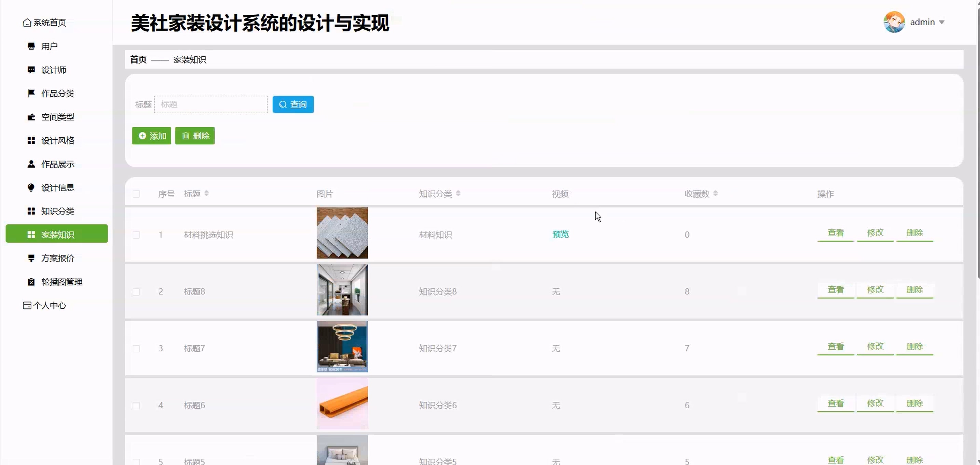Click the home icon beside 系统首页
This screenshot has height=465, width=980.
pos(27,23)
